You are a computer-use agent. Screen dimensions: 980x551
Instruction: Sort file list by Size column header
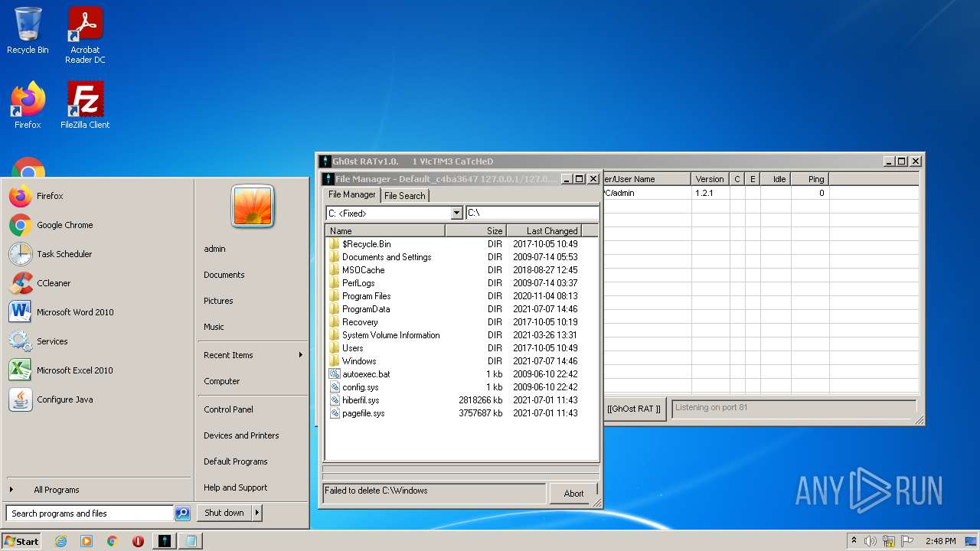click(x=475, y=230)
